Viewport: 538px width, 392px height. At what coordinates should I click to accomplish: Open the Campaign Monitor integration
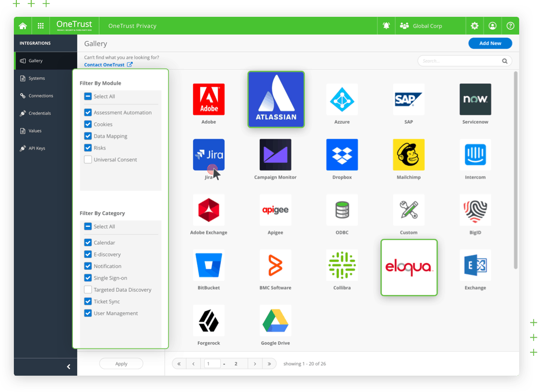click(x=275, y=154)
